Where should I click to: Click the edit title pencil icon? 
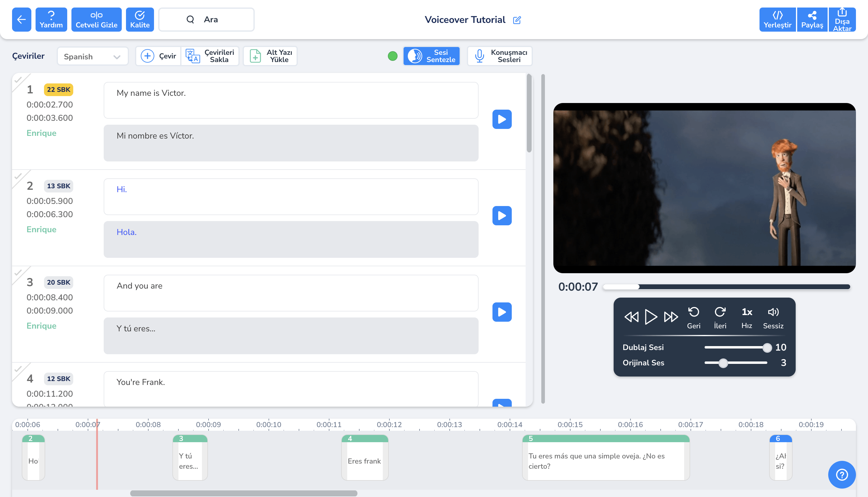coord(517,20)
